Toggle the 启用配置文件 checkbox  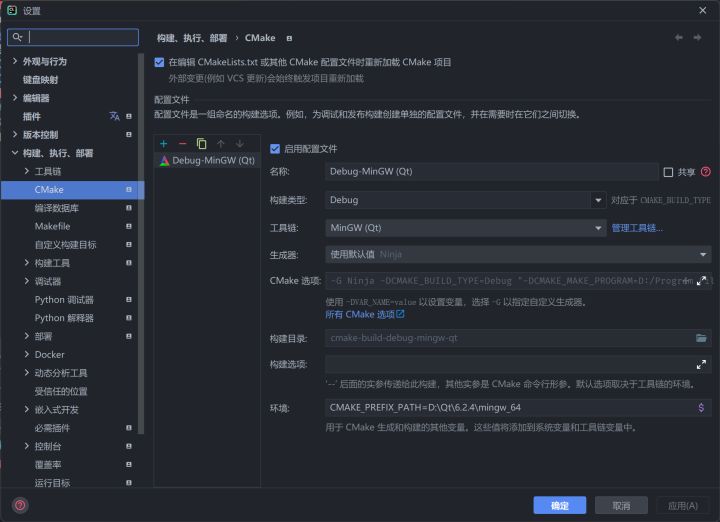click(275, 148)
